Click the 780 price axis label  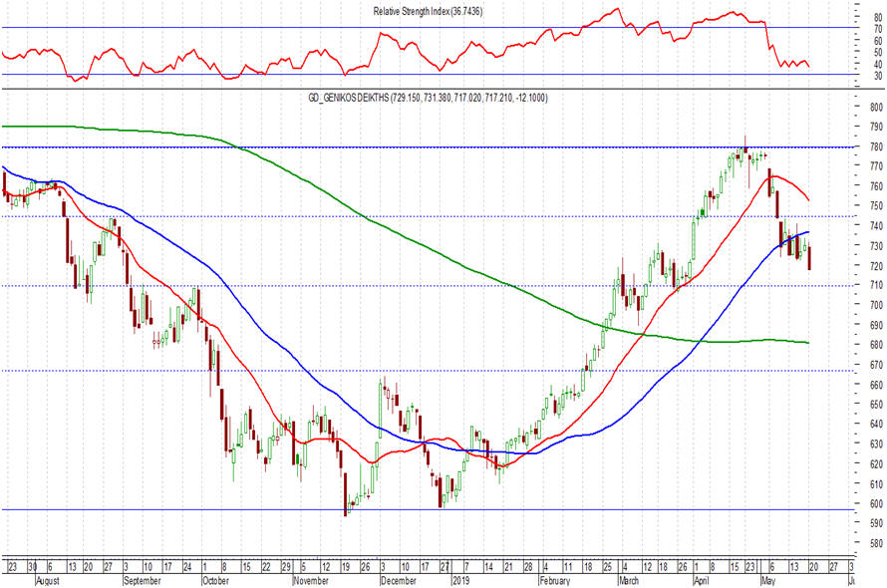pyautogui.click(x=877, y=147)
